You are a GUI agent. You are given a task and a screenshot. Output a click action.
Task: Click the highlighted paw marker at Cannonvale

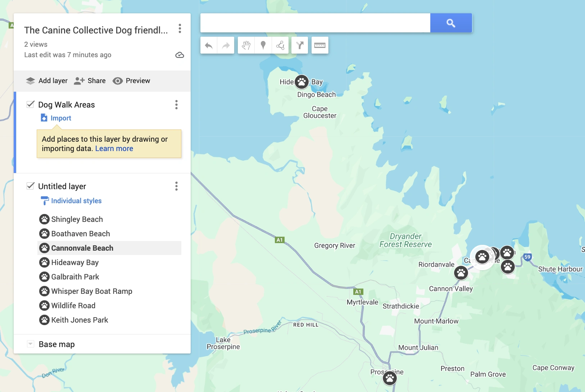482,257
